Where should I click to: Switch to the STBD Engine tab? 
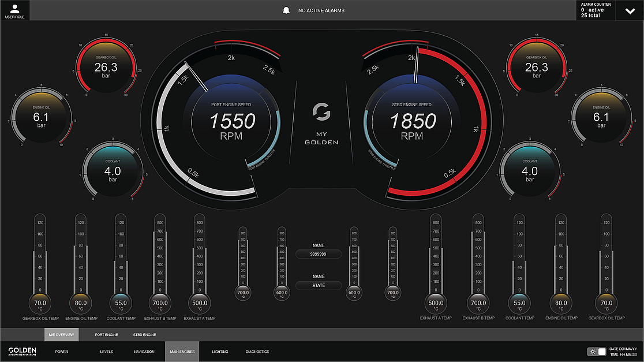pyautogui.click(x=144, y=335)
